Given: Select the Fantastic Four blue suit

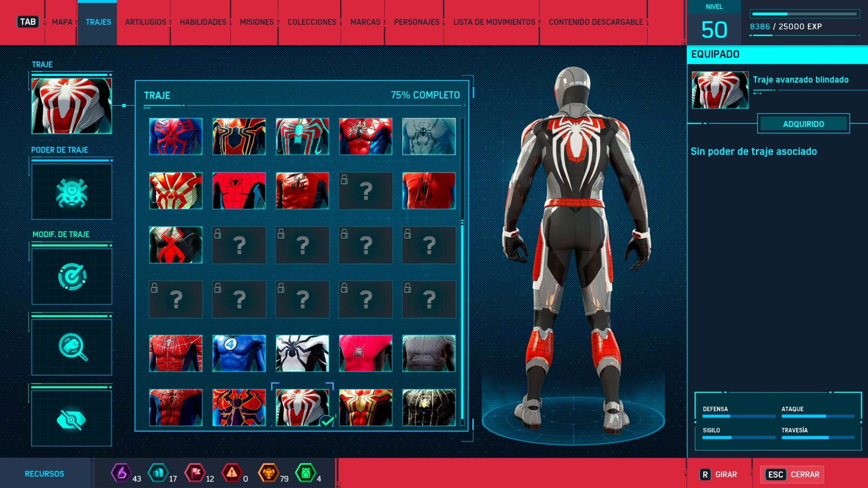Looking at the screenshot, I should 239,353.
